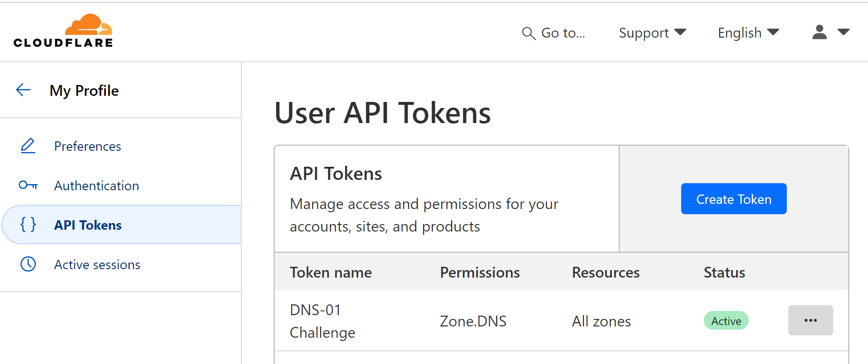Click the Active sessions clock icon
The image size is (868, 364).
tap(28, 264)
